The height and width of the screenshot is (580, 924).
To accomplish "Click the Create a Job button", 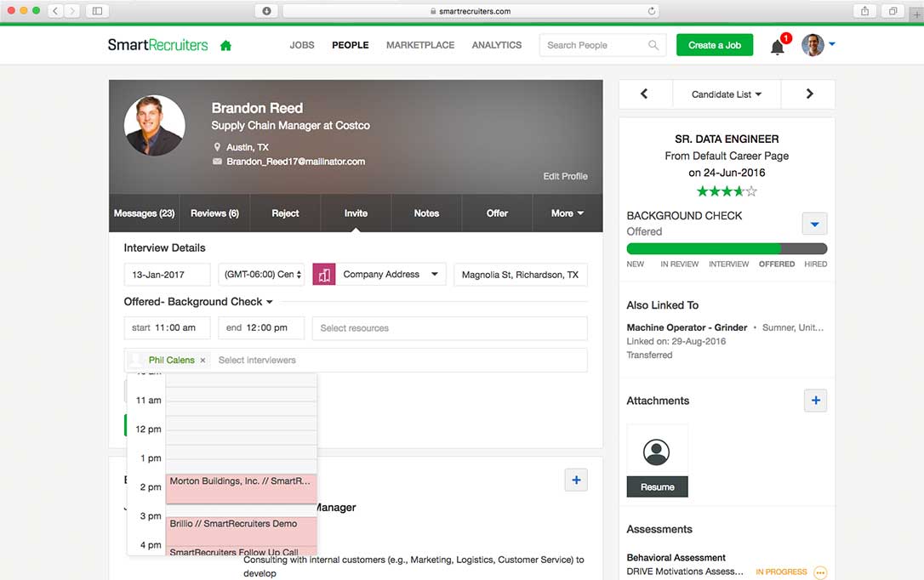I will click(714, 45).
